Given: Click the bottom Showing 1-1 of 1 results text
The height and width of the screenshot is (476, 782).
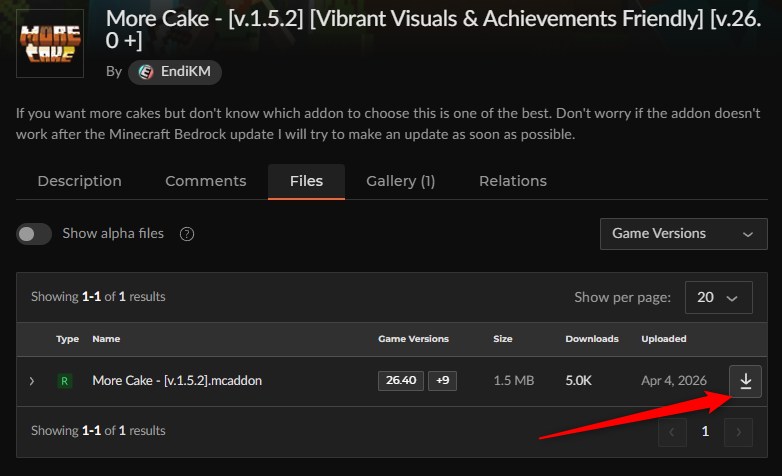Looking at the screenshot, I should tap(98, 431).
